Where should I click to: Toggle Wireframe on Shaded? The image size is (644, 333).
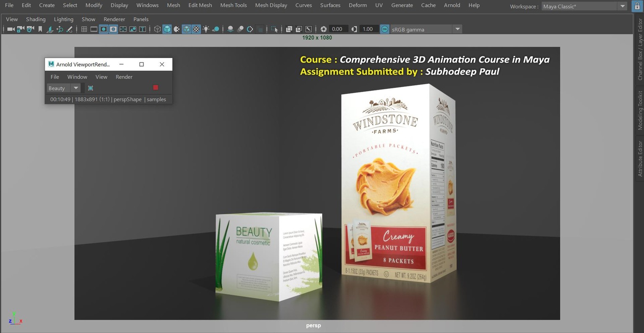pyautogui.click(x=186, y=29)
